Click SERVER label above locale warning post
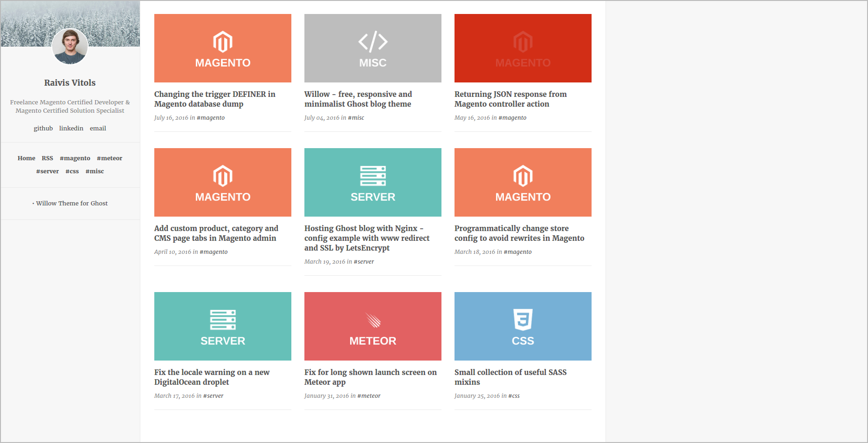The height and width of the screenshot is (443, 868). 223,341
